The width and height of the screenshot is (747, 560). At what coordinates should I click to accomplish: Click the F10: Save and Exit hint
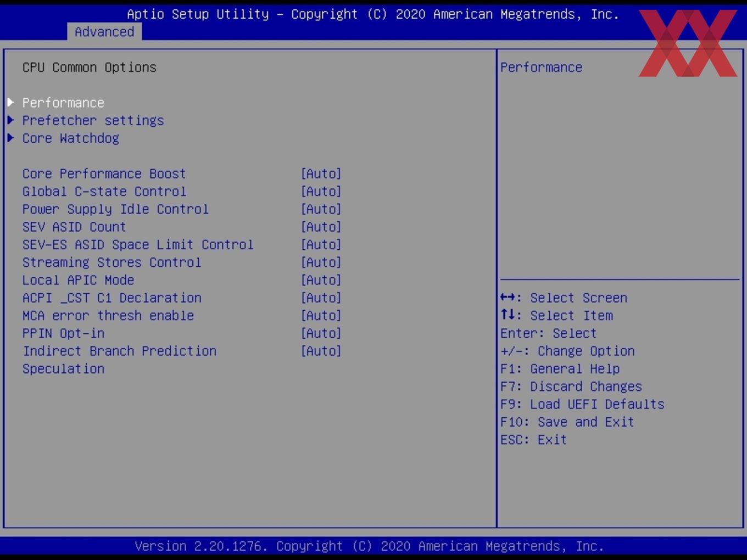(567, 422)
